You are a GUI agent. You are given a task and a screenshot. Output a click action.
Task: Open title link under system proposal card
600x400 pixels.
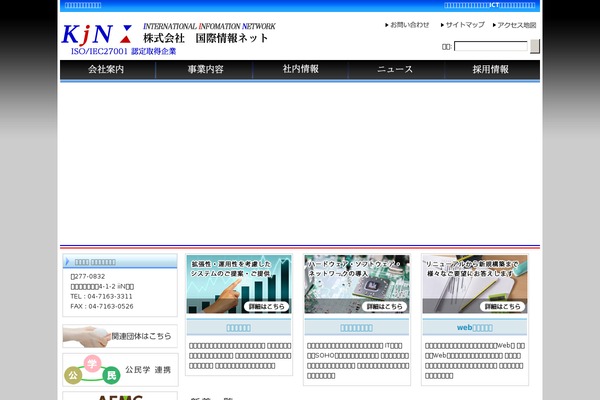coord(238,328)
